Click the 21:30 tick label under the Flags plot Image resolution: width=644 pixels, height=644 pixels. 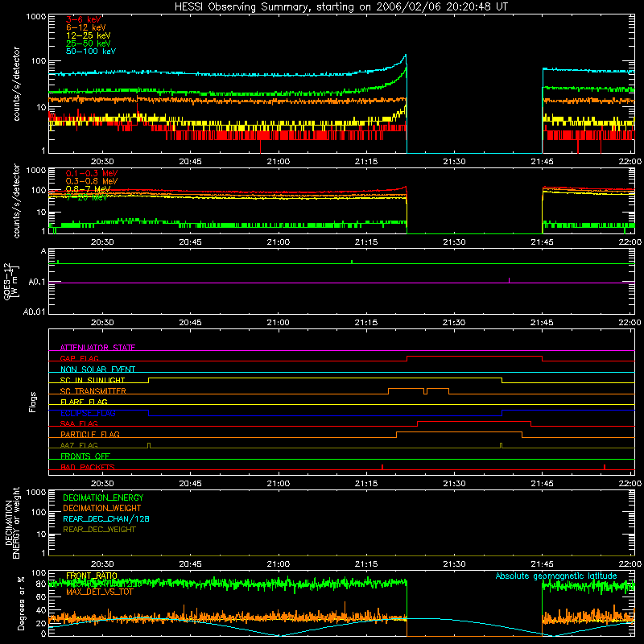[x=454, y=484]
